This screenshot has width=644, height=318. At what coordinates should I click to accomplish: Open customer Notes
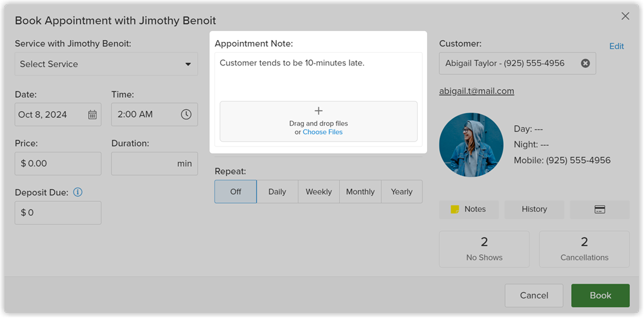(x=469, y=209)
